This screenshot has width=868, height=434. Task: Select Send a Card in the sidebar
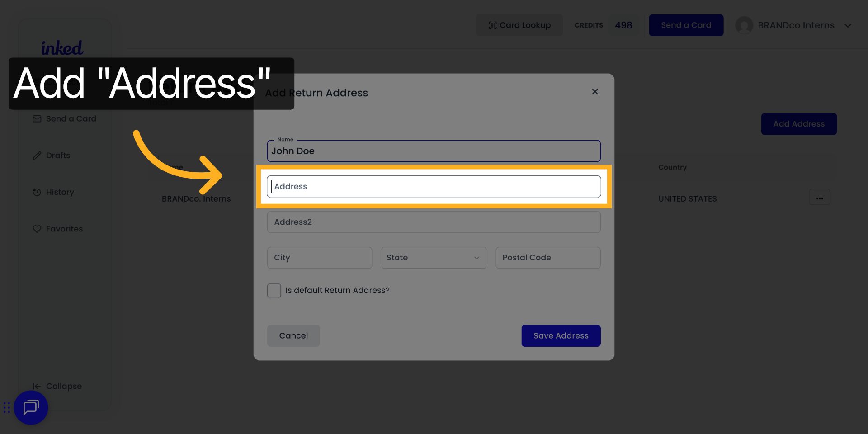71,118
